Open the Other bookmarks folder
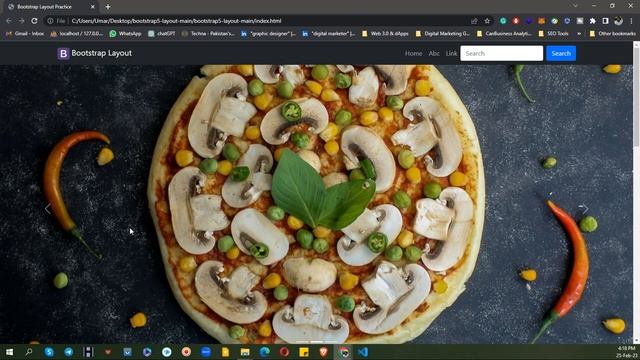The image size is (640, 360). [x=612, y=33]
